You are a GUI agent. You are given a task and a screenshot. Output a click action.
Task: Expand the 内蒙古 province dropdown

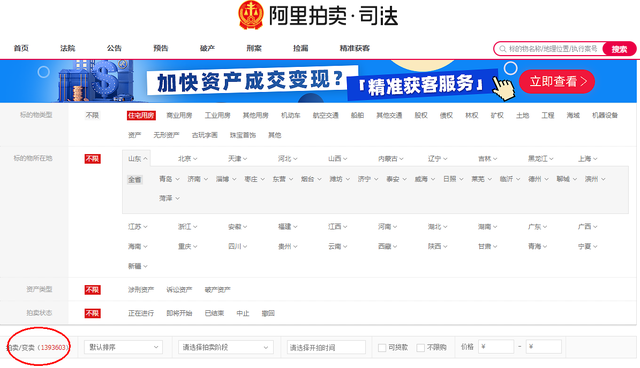coord(391,159)
